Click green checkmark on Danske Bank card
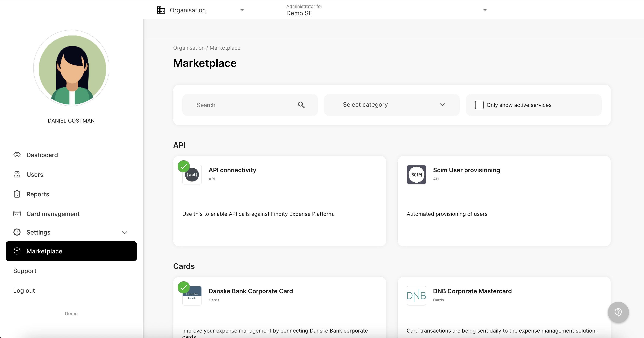The height and width of the screenshot is (338, 644). pos(184,287)
